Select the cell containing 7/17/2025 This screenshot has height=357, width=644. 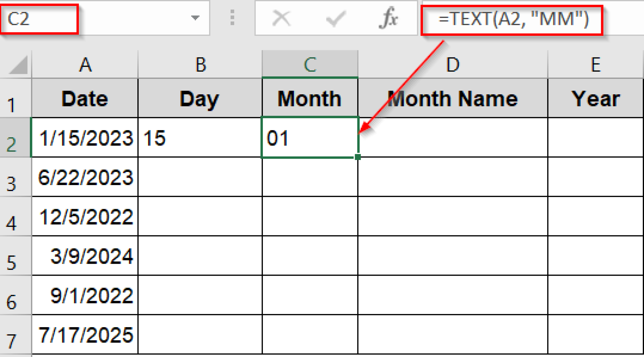(x=85, y=335)
